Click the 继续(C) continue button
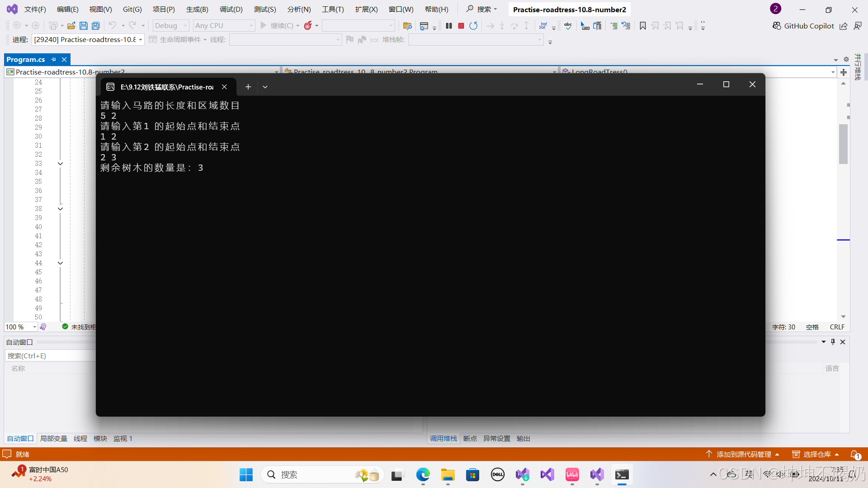This screenshot has width=868, height=488. (277, 26)
